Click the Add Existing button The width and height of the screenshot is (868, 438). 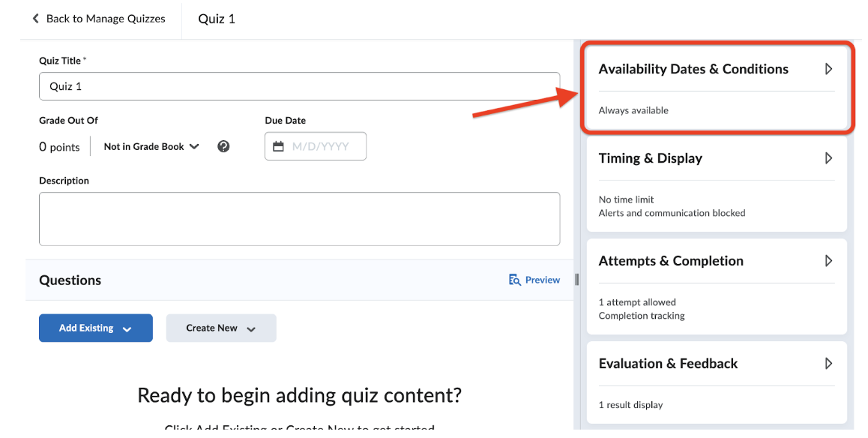point(87,328)
